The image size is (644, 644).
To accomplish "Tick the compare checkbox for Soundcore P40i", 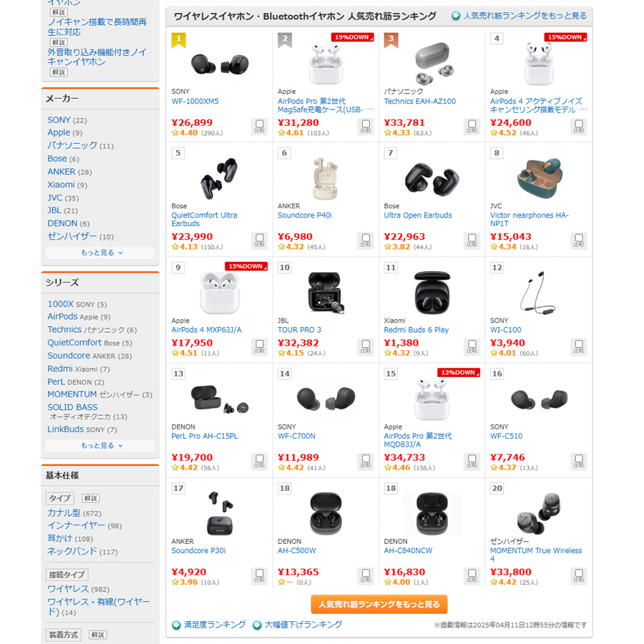I will pos(366,240).
